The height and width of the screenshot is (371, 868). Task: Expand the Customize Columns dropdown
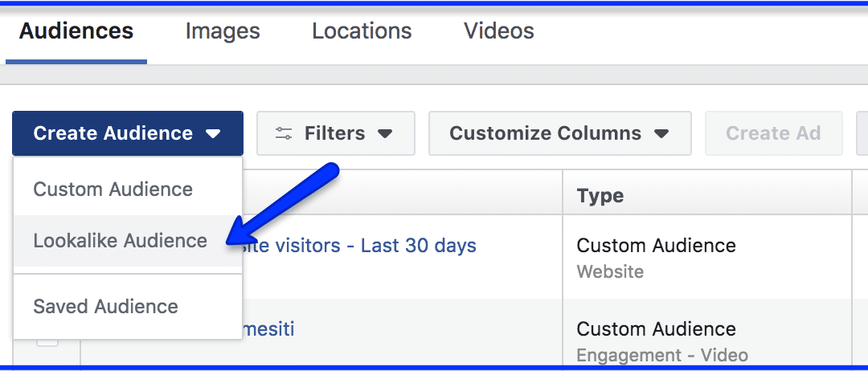point(559,133)
